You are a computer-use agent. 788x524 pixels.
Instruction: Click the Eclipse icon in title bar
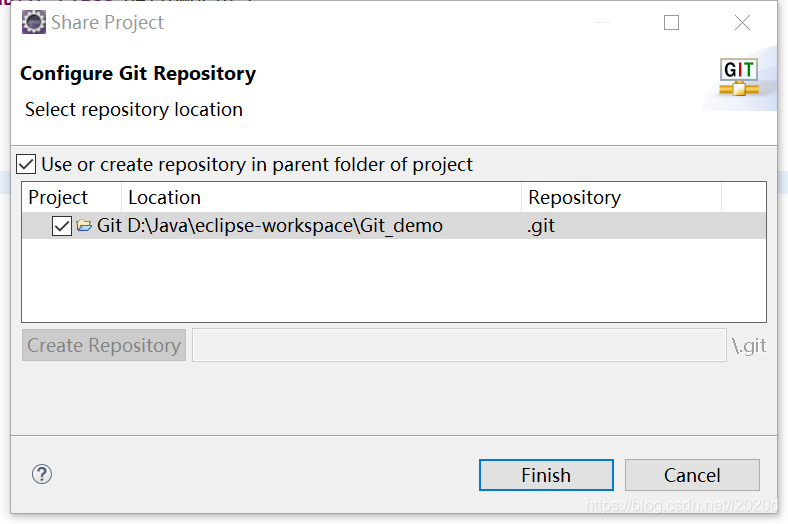(x=34, y=22)
